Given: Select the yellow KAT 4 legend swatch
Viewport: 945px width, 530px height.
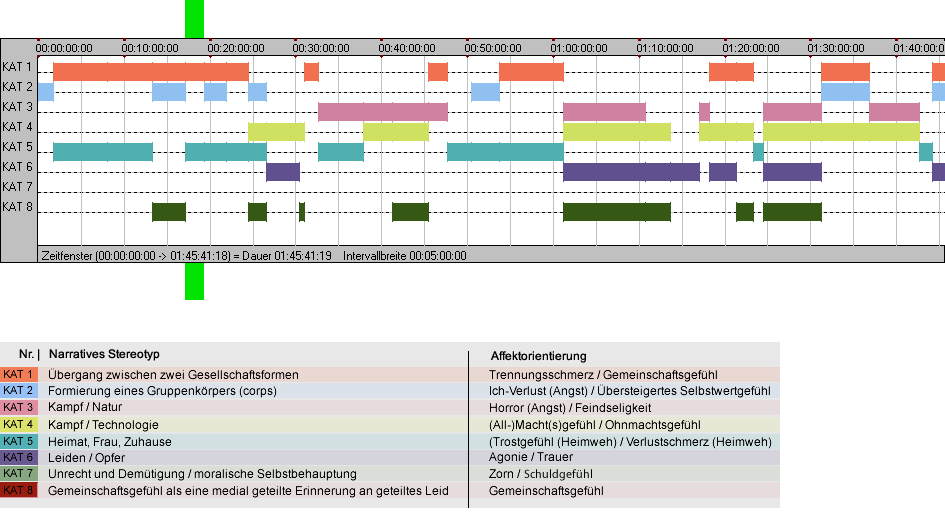Looking at the screenshot, I should [x=19, y=424].
